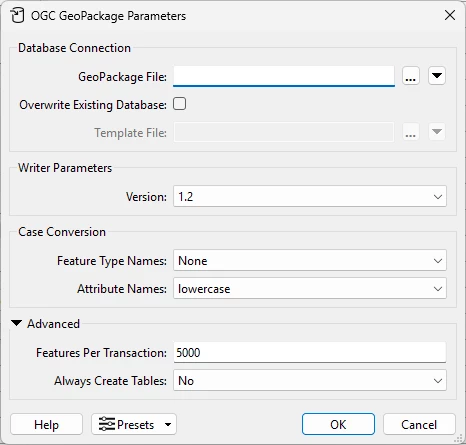Click the OGC GeoPackage title bar icon
The width and height of the screenshot is (466, 445).
point(17,16)
